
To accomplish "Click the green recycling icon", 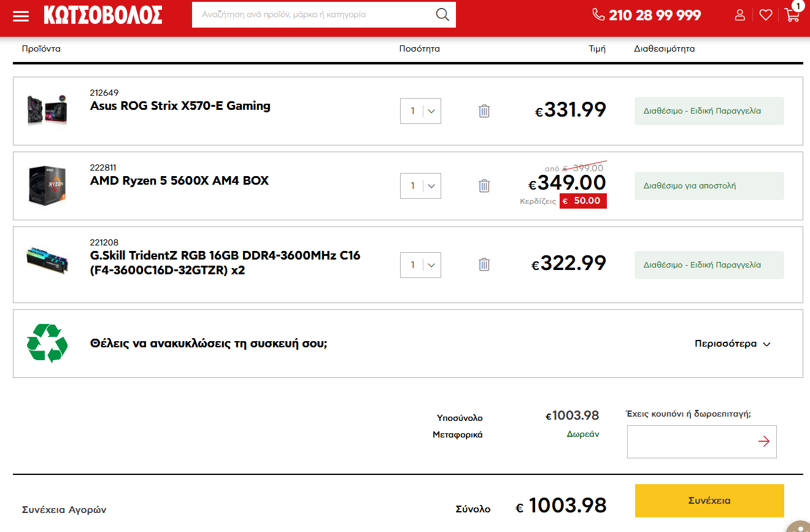I will (x=47, y=343).
